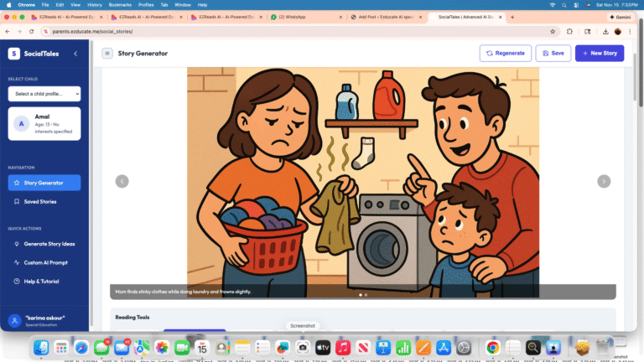Switch to the Add Post Ezducate tab
The height and width of the screenshot is (362, 644).
tap(385, 18)
